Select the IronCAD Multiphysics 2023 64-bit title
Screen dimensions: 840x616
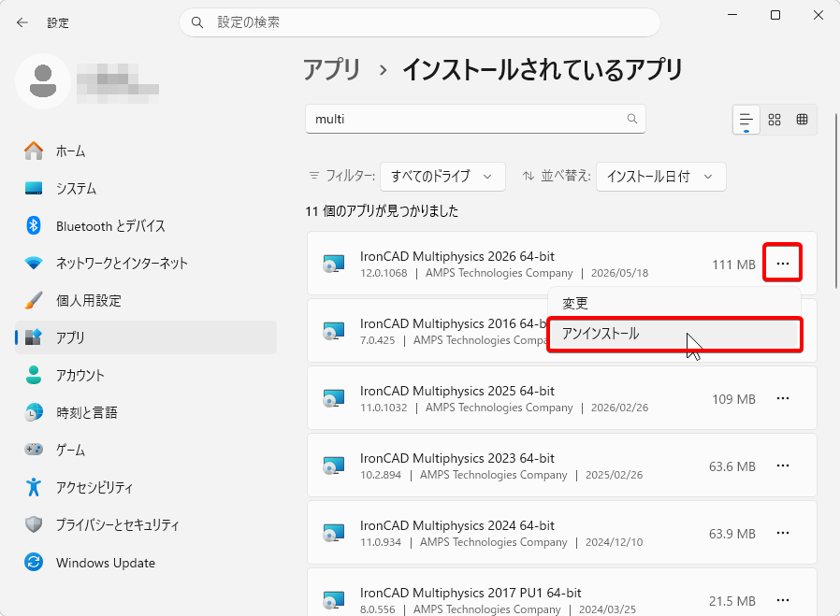pos(457,459)
